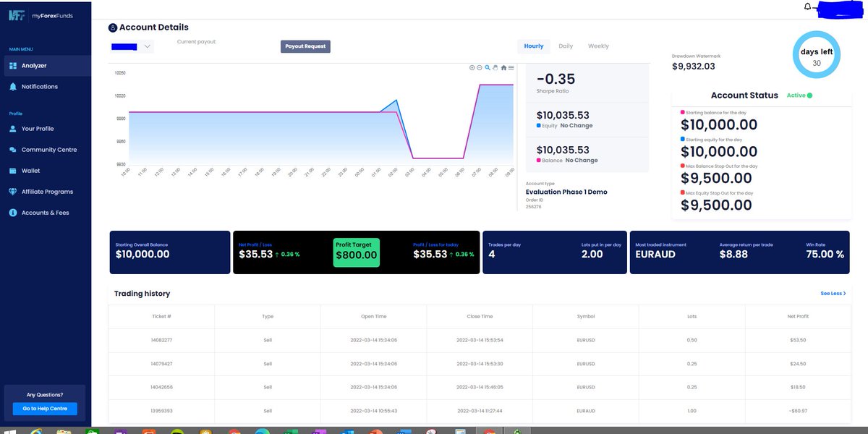Click the Average return per trade $8.88
The width and height of the screenshot is (868, 434).
pos(733,255)
